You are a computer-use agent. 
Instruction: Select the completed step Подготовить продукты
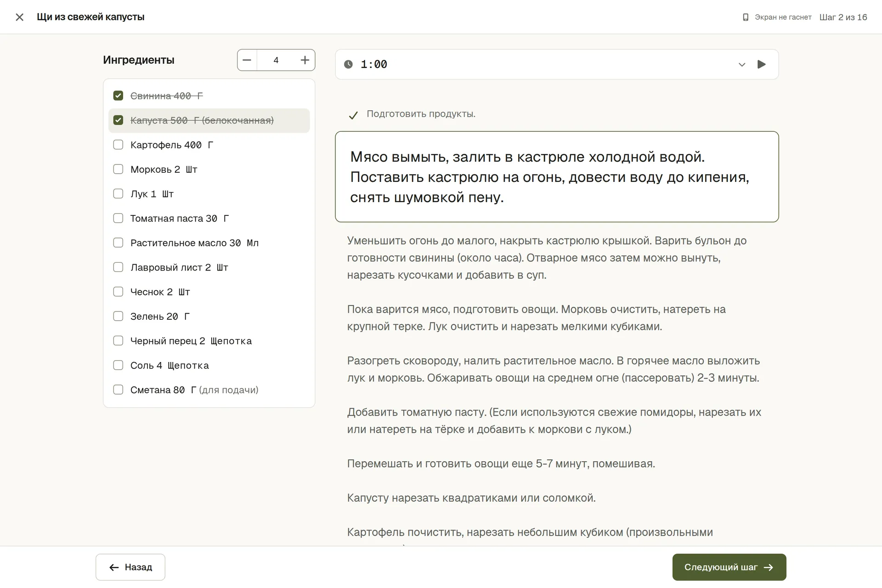421,114
